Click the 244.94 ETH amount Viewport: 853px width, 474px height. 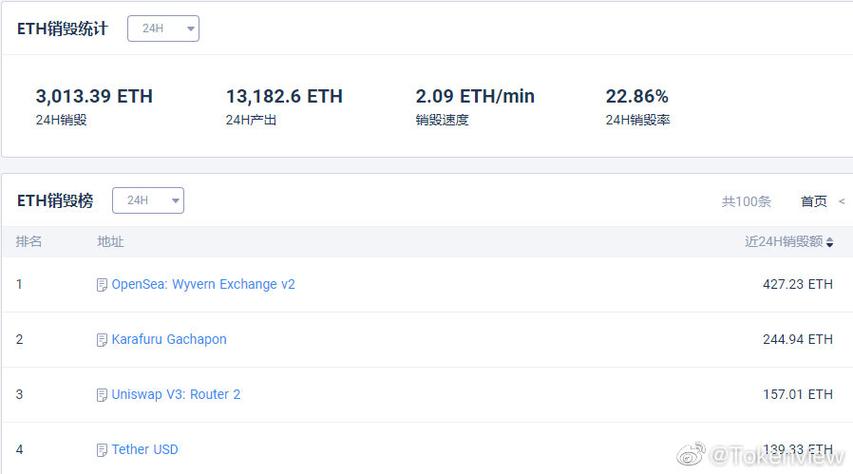point(798,339)
